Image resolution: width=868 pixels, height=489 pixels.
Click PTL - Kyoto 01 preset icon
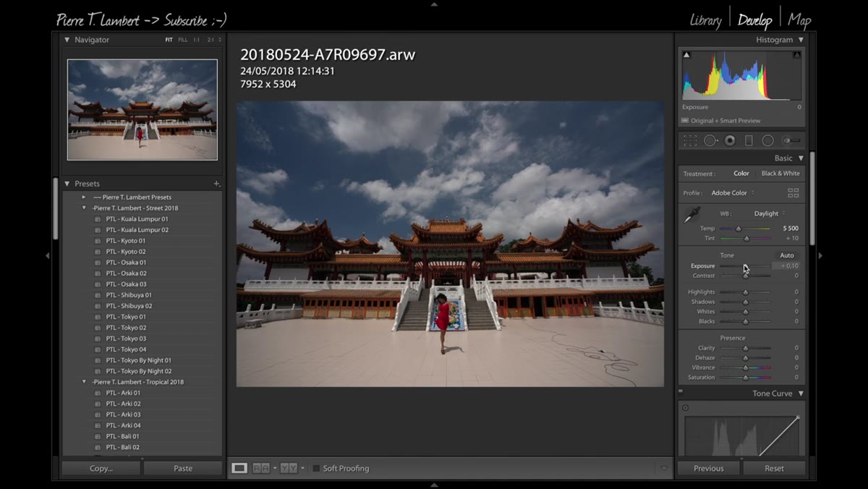pyautogui.click(x=98, y=241)
